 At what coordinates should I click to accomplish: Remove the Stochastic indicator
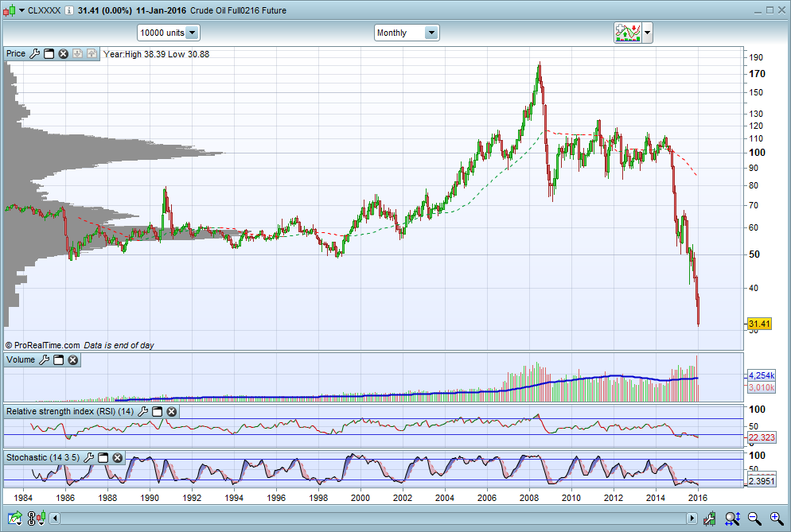pyautogui.click(x=118, y=458)
